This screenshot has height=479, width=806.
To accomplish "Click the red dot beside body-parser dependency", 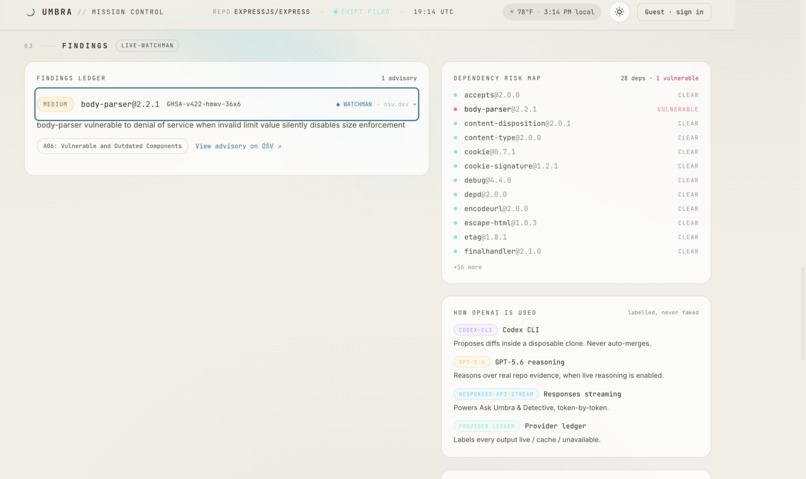I will 455,109.
